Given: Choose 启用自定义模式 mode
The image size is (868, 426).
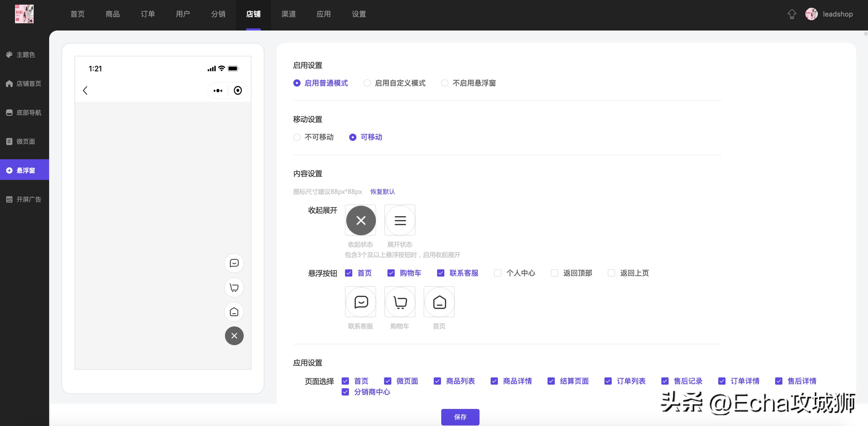Looking at the screenshot, I should pos(367,83).
